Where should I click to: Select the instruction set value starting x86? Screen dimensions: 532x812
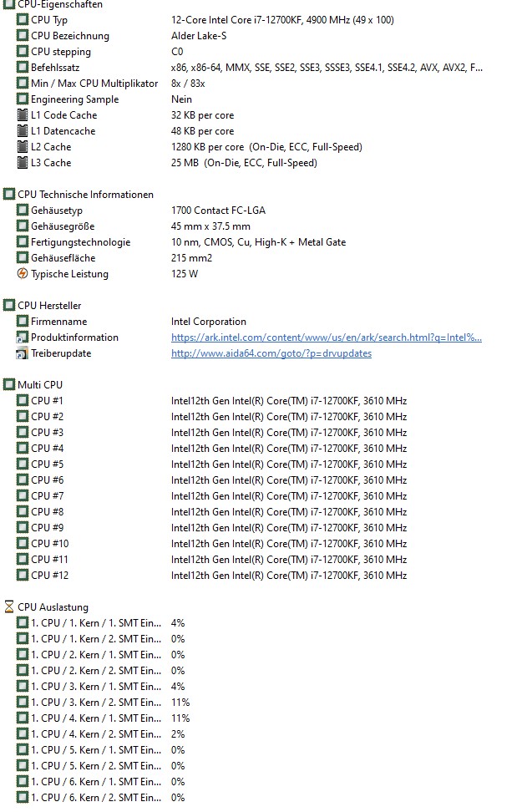(327, 68)
